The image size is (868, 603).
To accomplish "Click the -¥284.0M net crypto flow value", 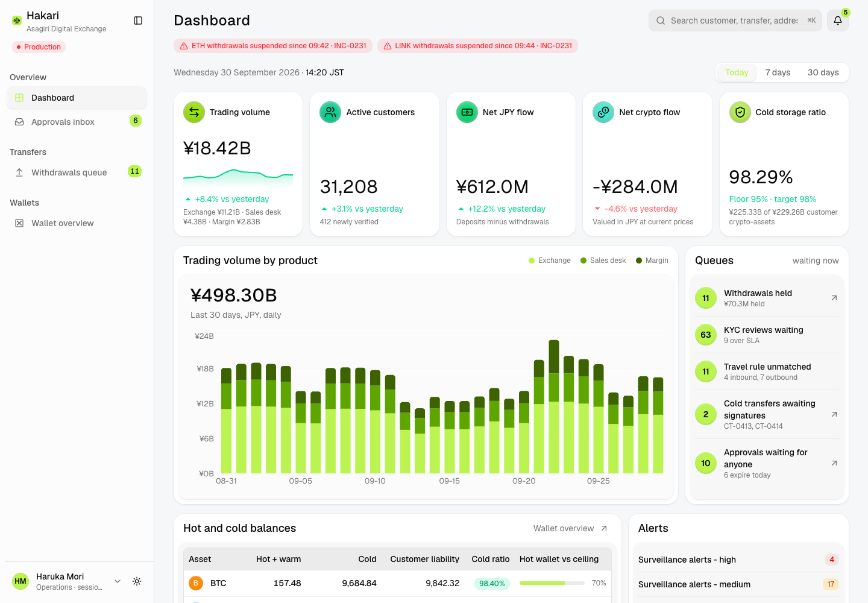I will [x=635, y=186].
